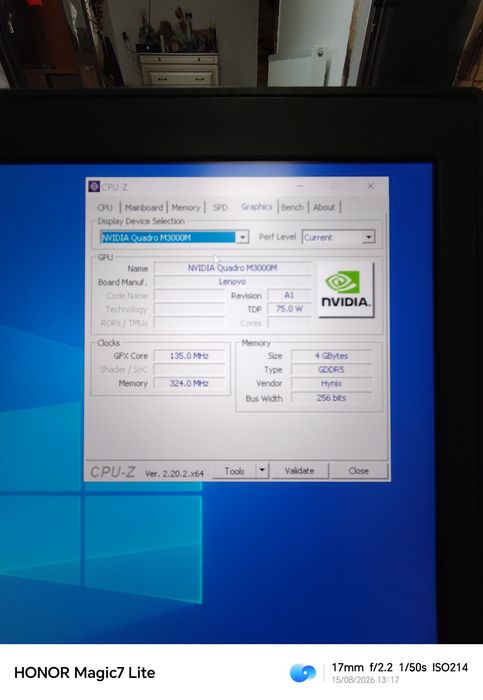Click the memory Size value 4 GBytes

(332, 356)
